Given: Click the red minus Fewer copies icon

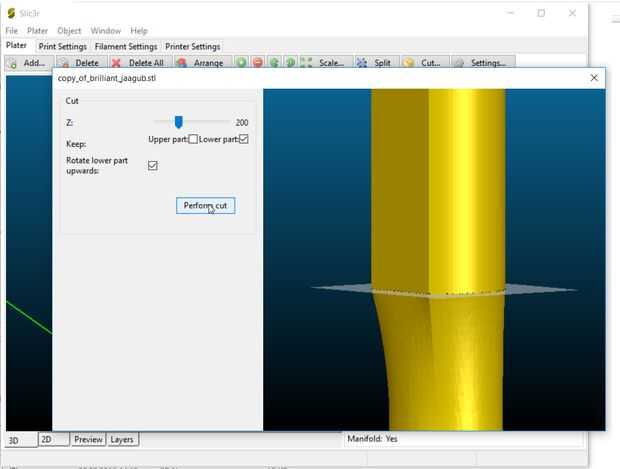Looking at the screenshot, I should tap(258, 62).
